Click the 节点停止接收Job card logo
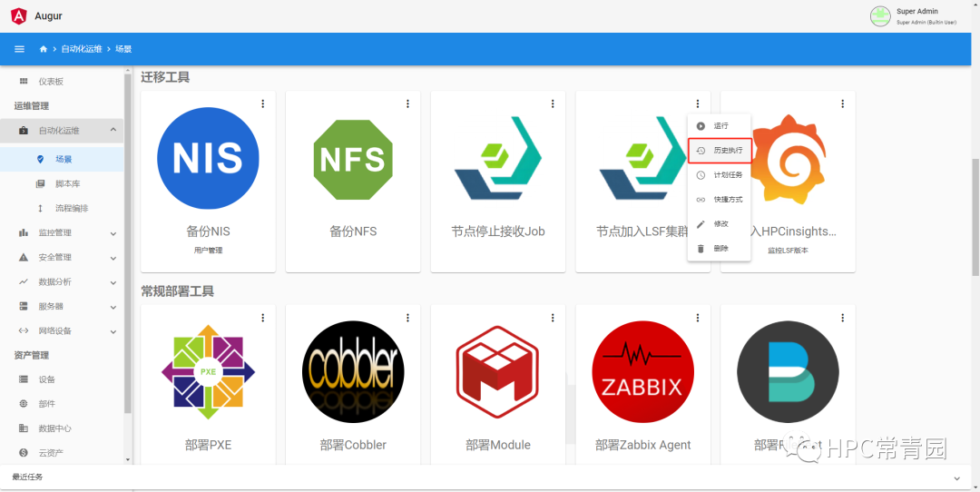Viewport: 980px width, 492px height. tap(498, 158)
